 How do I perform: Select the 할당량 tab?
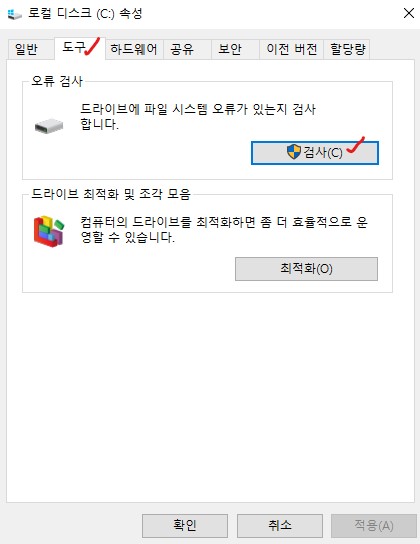pos(348,49)
